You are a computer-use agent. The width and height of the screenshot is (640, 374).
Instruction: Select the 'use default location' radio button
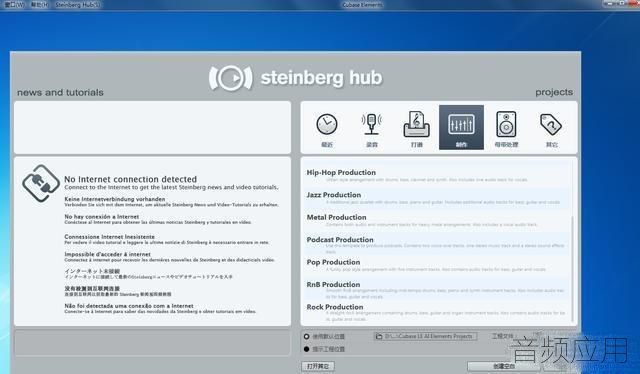click(307, 336)
